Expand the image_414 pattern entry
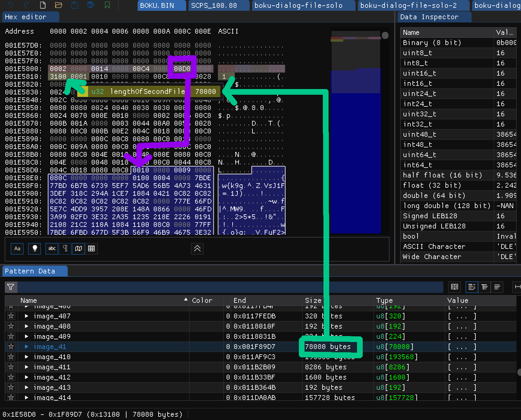Screen dimensions: 521x420 26,397
